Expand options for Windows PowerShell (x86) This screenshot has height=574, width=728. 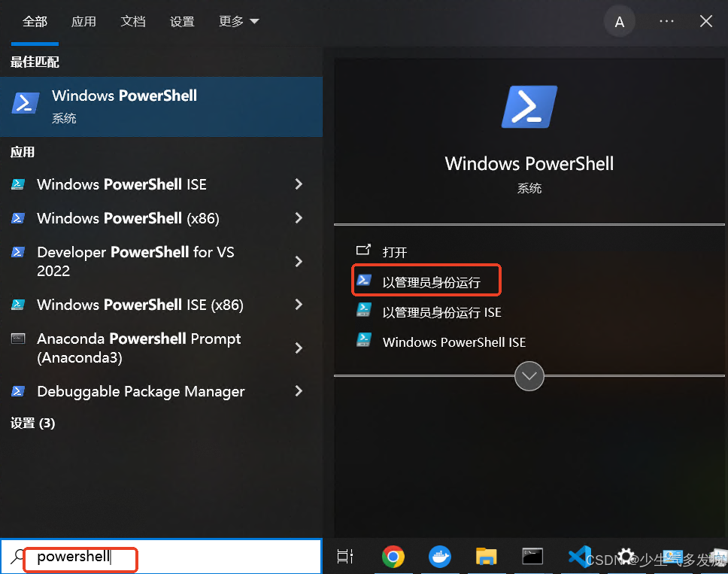click(x=299, y=218)
